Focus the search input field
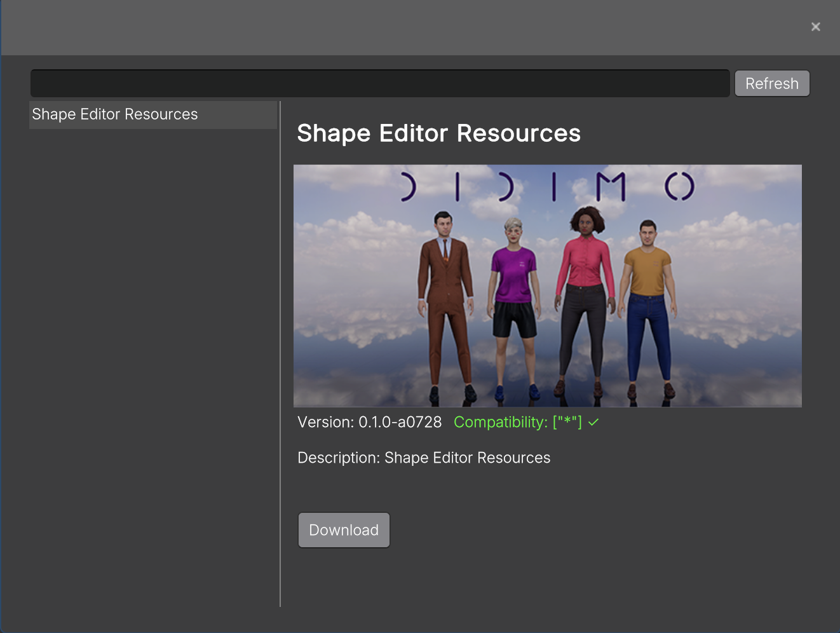The height and width of the screenshot is (633, 840). coord(380,83)
